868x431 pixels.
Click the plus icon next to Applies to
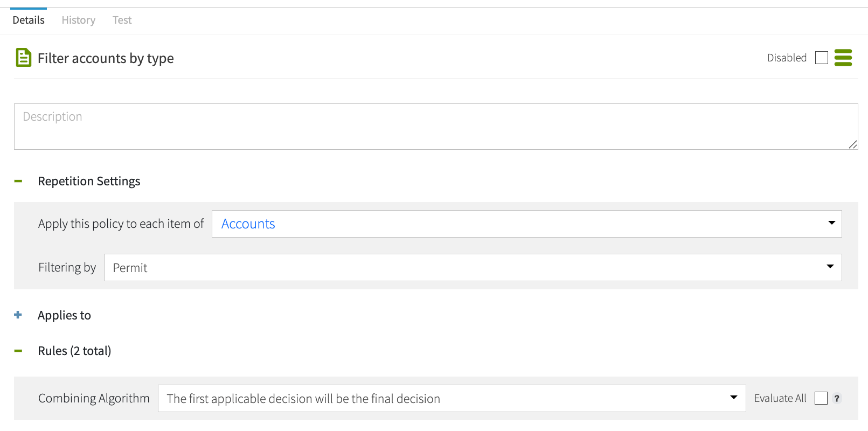click(x=18, y=315)
